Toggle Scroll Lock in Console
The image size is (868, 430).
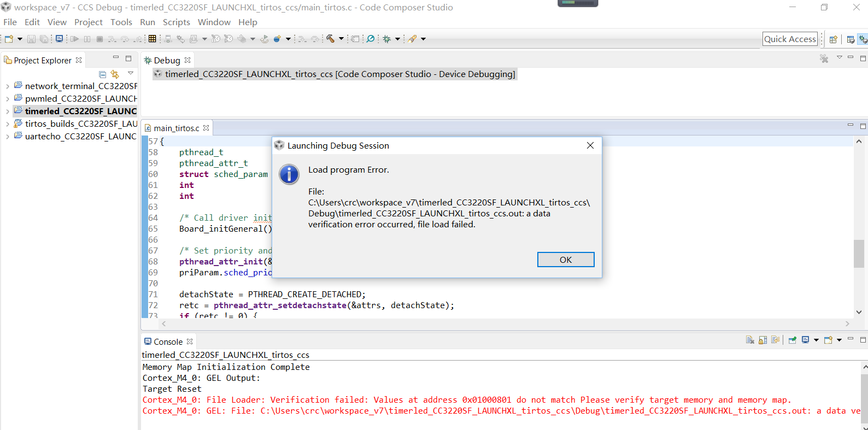click(x=763, y=340)
